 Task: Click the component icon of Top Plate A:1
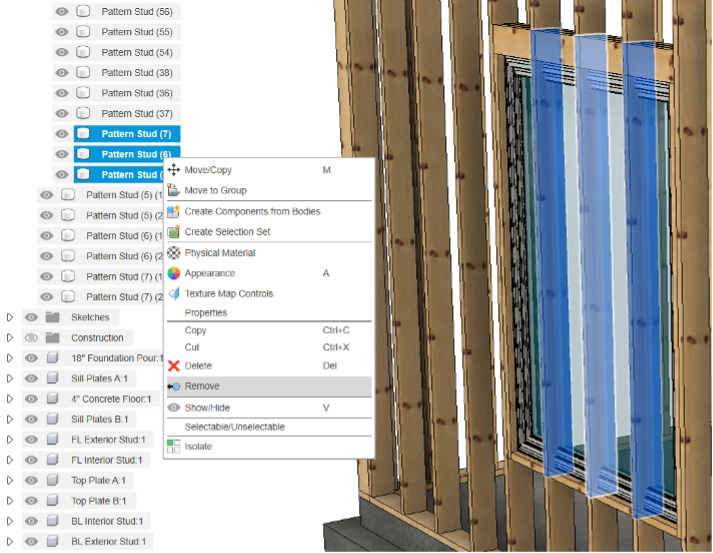[53, 480]
